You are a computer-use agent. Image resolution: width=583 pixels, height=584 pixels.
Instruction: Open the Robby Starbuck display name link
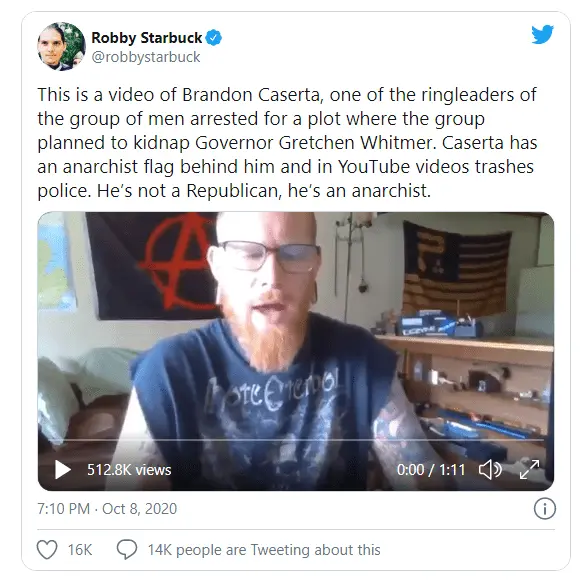tap(146, 38)
